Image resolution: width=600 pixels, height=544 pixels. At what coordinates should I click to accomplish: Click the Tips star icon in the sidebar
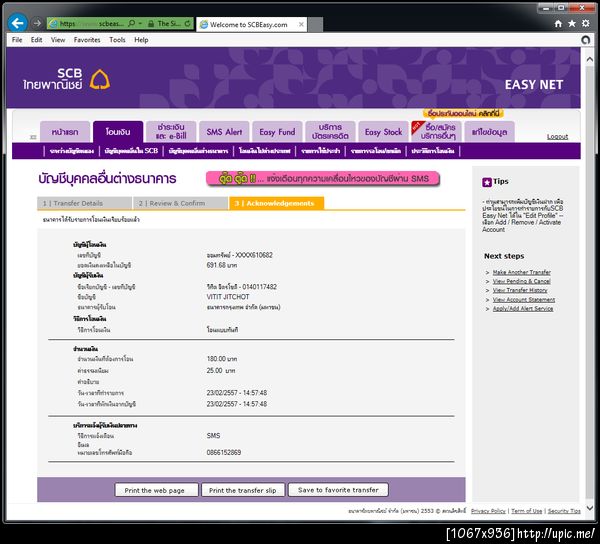[x=487, y=182]
